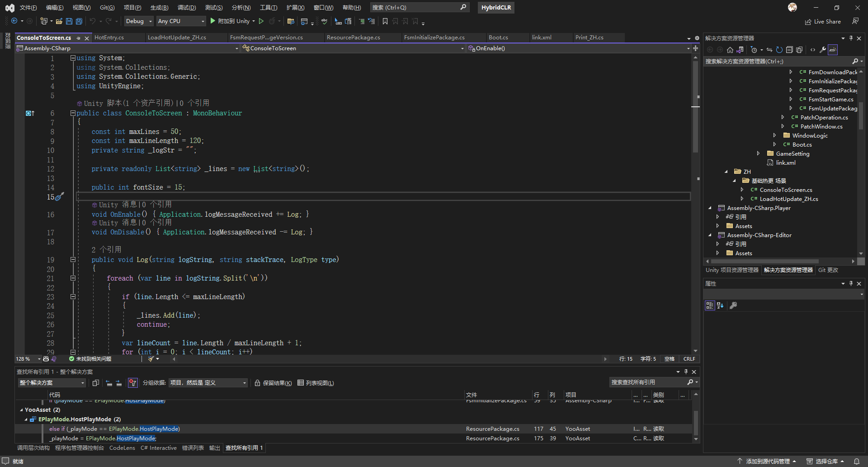Open the new item icon in main toolbar
868x467 pixels.
tap(44, 21)
